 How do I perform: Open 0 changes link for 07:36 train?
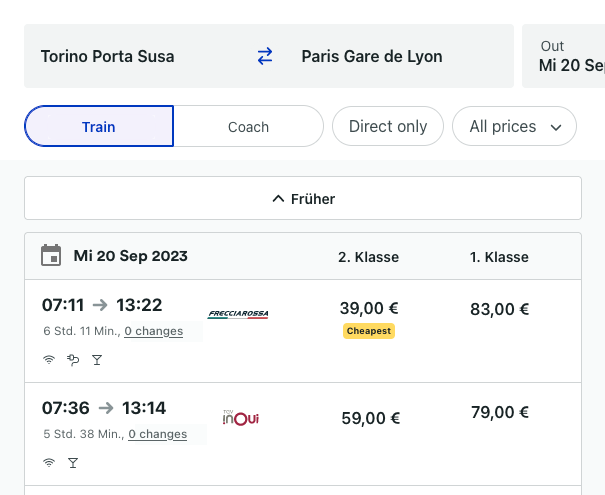pyautogui.click(x=157, y=434)
